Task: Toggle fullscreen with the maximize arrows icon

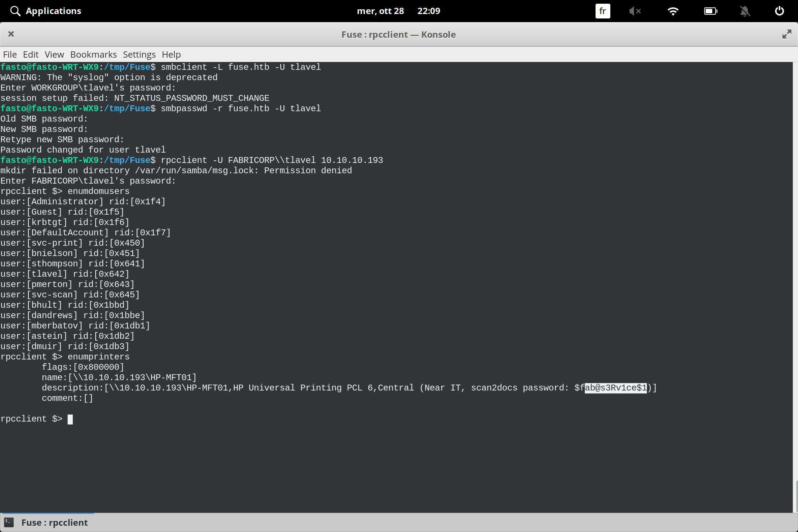Action: [786, 34]
